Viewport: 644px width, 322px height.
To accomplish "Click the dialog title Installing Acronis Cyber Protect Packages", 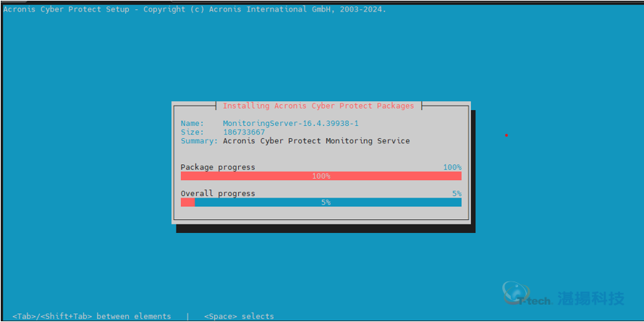I will click(318, 106).
